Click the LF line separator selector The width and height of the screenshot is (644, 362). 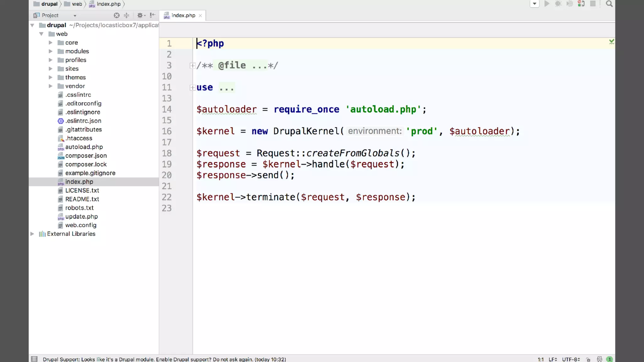point(552,359)
